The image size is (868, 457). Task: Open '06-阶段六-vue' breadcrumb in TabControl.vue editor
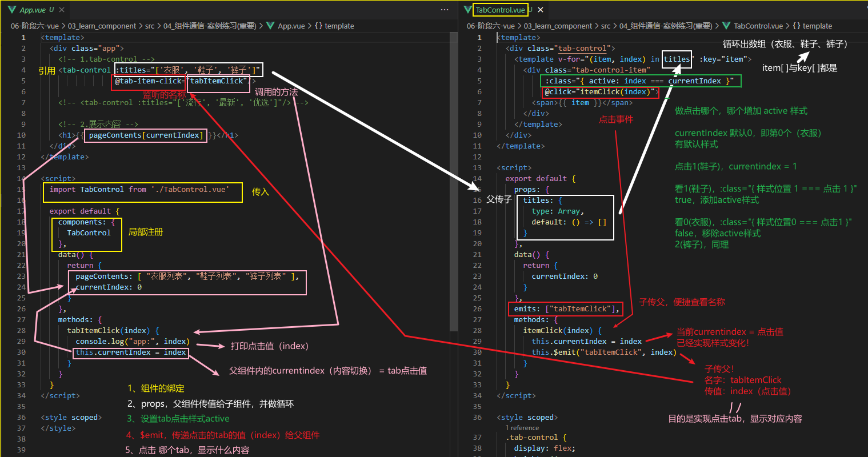490,26
